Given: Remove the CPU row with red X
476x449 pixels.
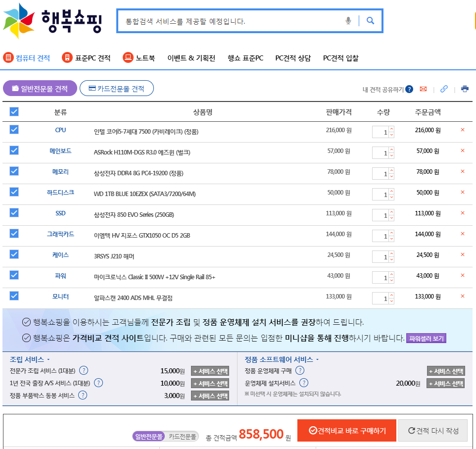Looking at the screenshot, I should click(x=462, y=130).
